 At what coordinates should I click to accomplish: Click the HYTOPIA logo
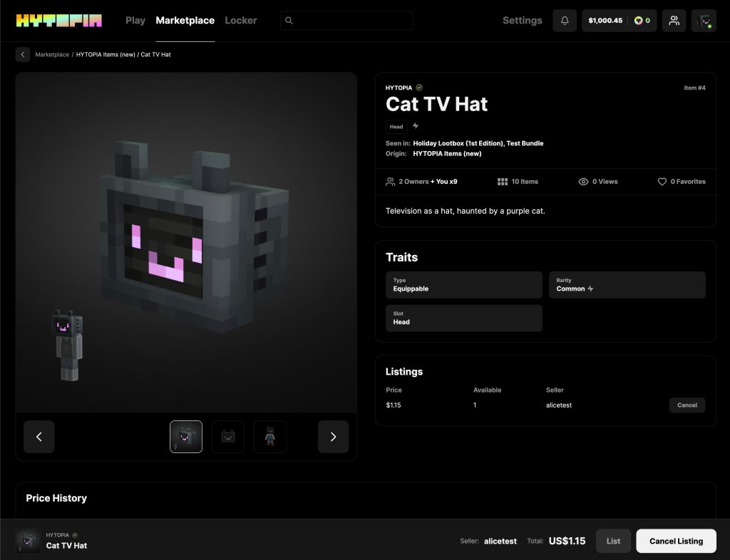(59, 21)
